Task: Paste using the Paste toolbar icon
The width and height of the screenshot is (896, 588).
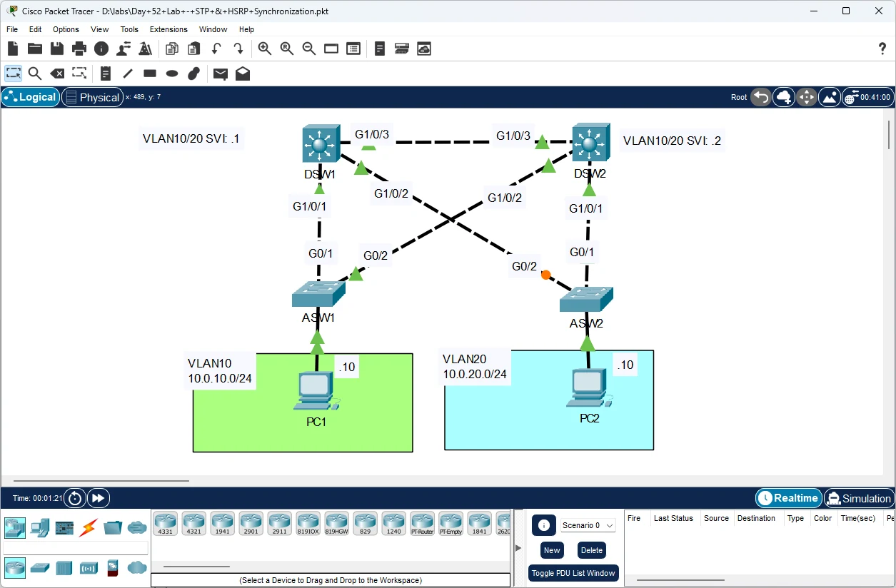Action: [193, 49]
